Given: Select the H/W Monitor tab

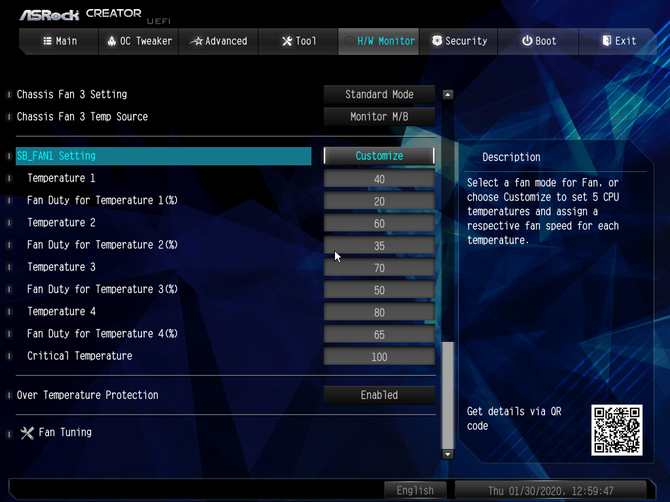Looking at the screenshot, I should (379, 41).
